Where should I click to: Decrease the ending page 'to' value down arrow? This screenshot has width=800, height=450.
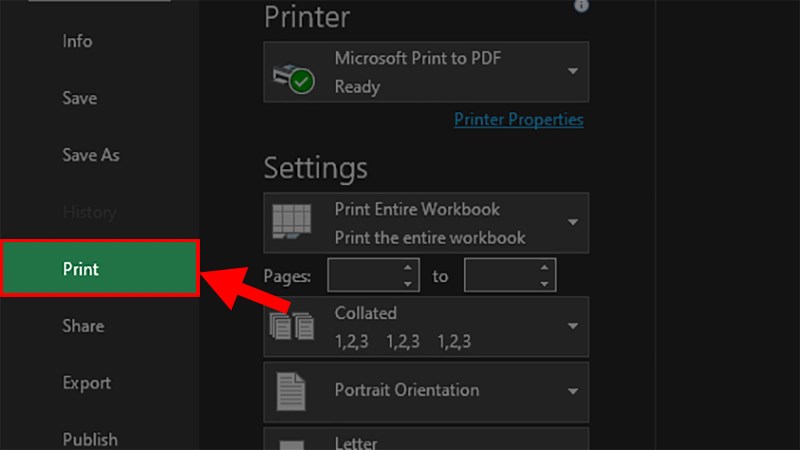point(544,284)
